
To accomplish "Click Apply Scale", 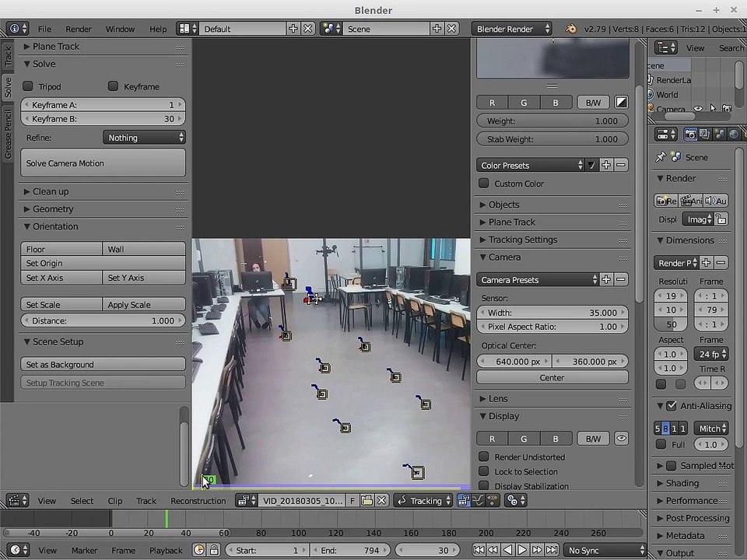I will click(x=144, y=304).
